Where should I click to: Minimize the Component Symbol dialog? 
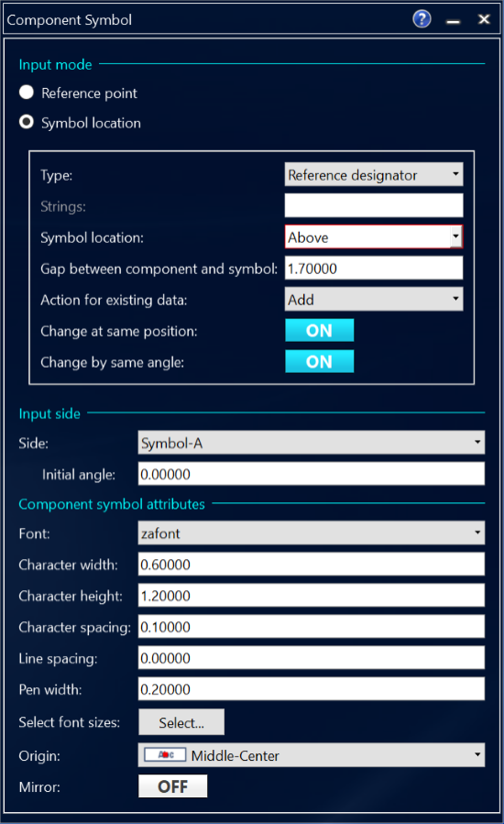coord(453,21)
